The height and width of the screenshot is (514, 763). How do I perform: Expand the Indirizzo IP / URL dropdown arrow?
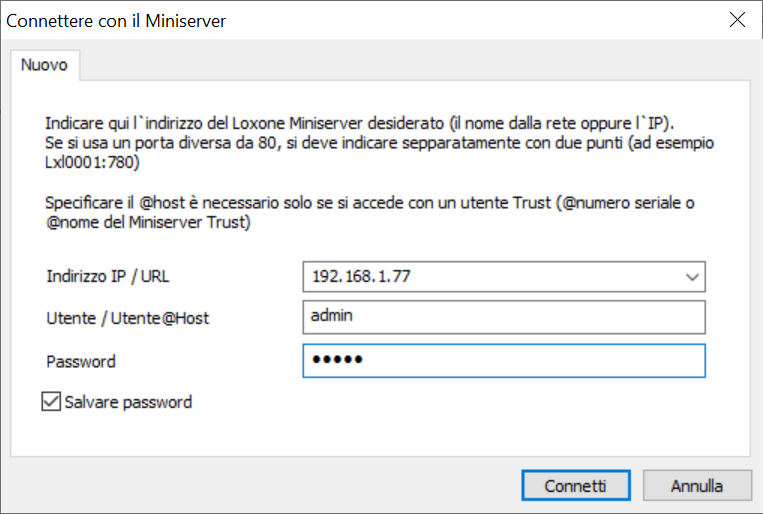(x=692, y=277)
